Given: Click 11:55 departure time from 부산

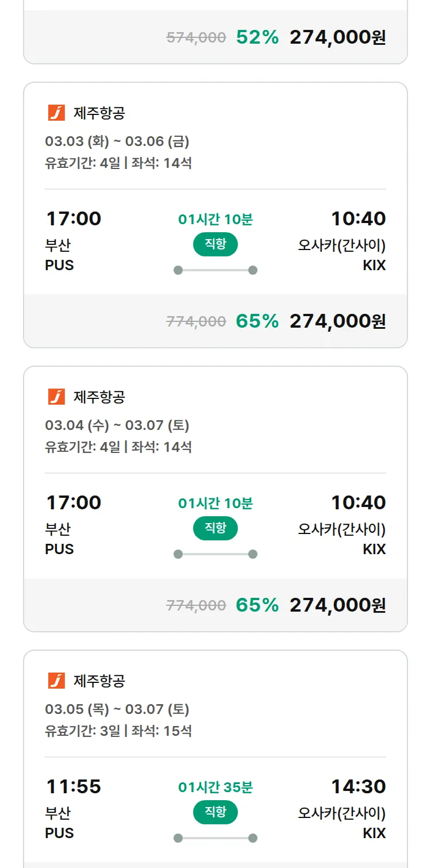Looking at the screenshot, I should pyautogui.click(x=73, y=786).
